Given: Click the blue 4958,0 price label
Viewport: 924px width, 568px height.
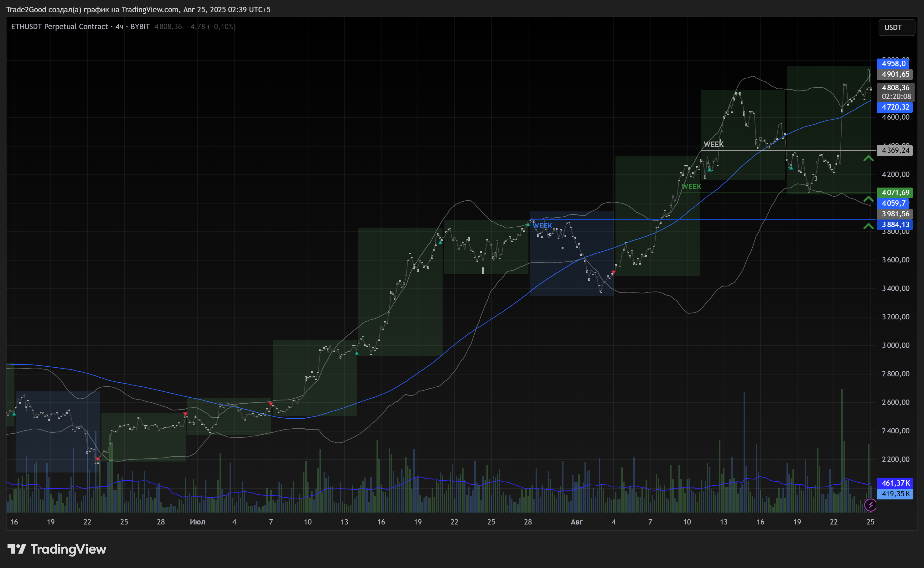Looking at the screenshot, I should pyautogui.click(x=893, y=64).
